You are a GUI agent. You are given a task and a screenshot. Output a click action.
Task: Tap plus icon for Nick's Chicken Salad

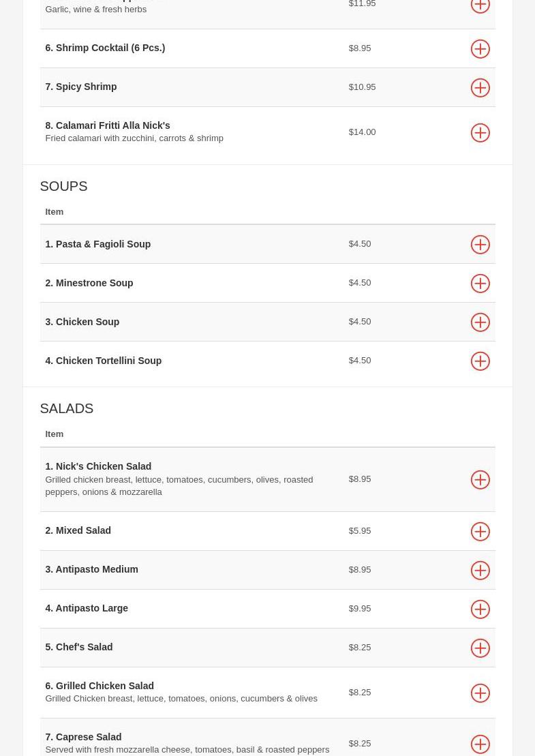tap(480, 480)
